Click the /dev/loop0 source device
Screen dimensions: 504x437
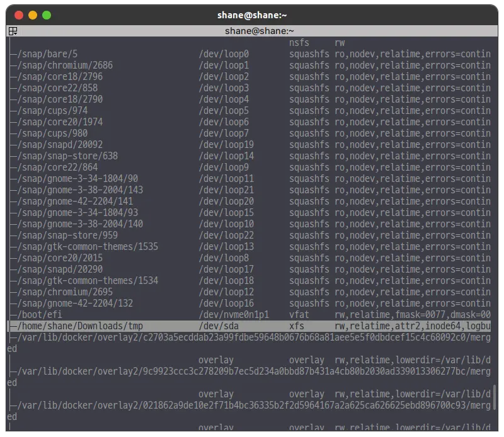(224, 54)
